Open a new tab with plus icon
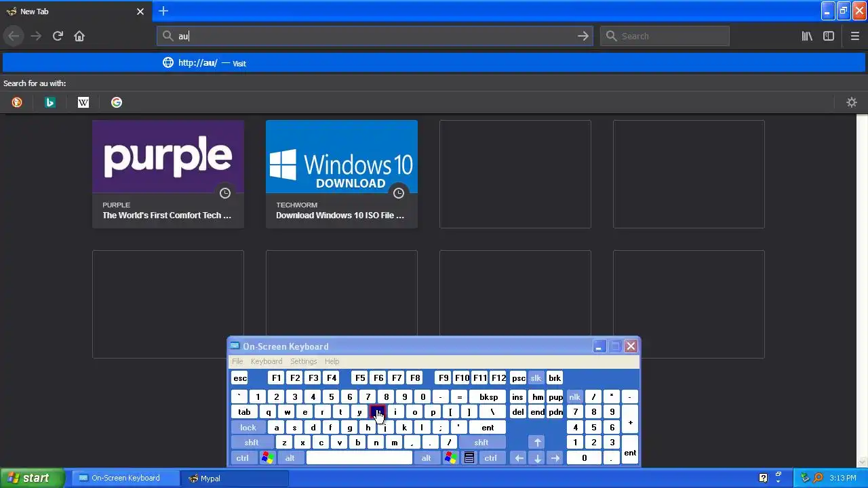 point(163,11)
